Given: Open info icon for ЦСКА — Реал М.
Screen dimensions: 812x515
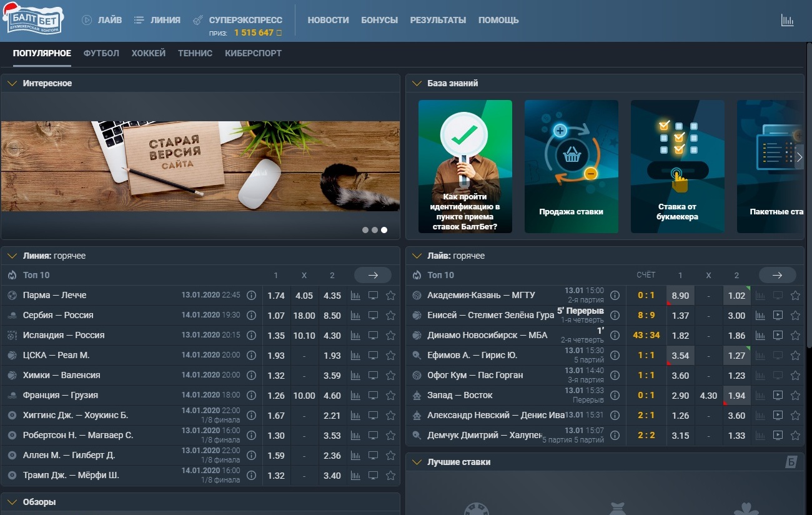Looking at the screenshot, I should [x=252, y=355].
